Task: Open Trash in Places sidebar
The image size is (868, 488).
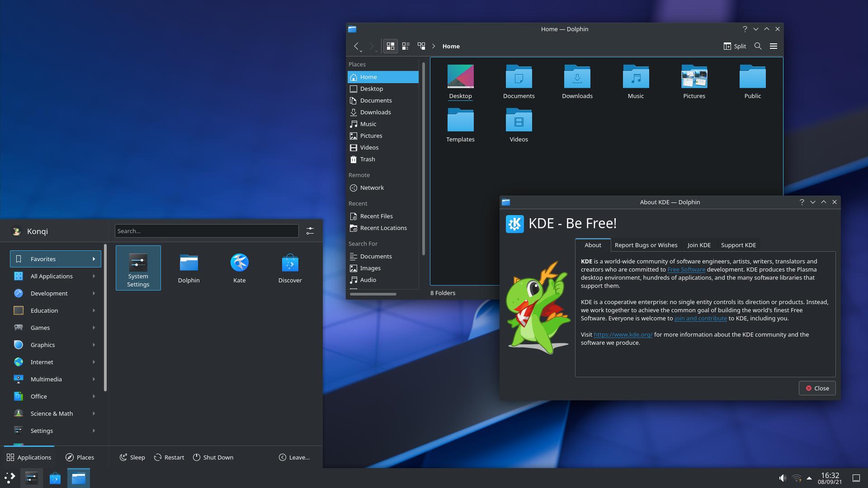Action: 367,159
